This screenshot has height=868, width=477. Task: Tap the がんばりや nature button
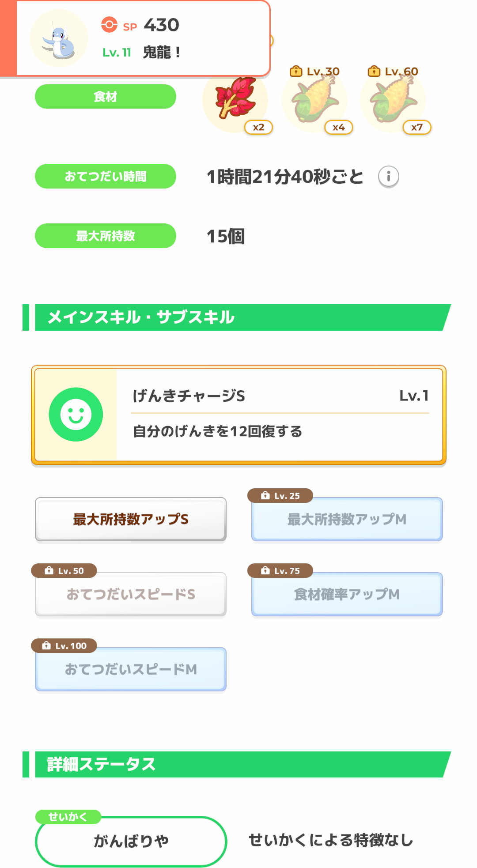coord(131,841)
